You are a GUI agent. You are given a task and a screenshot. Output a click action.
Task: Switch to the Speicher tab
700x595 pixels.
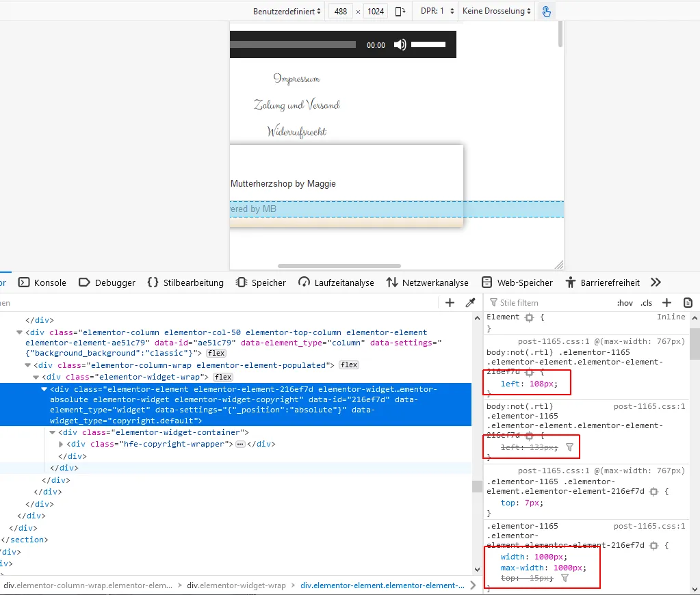pos(261,282)
